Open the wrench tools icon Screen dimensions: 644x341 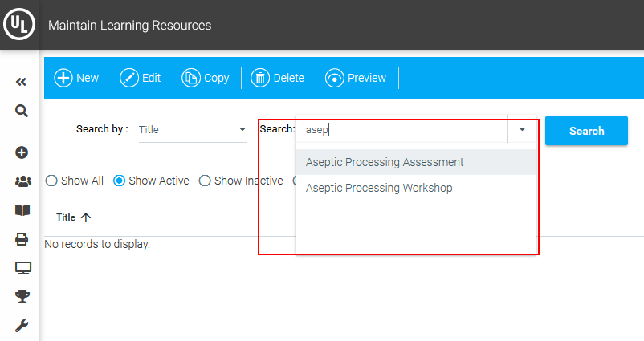click(x=22, y=326)
